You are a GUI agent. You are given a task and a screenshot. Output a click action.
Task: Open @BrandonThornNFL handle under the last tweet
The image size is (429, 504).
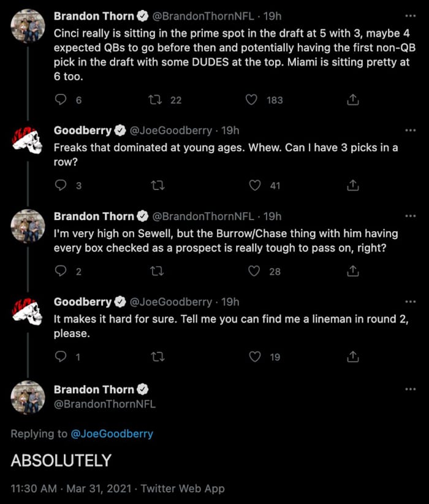click(105, 404)
